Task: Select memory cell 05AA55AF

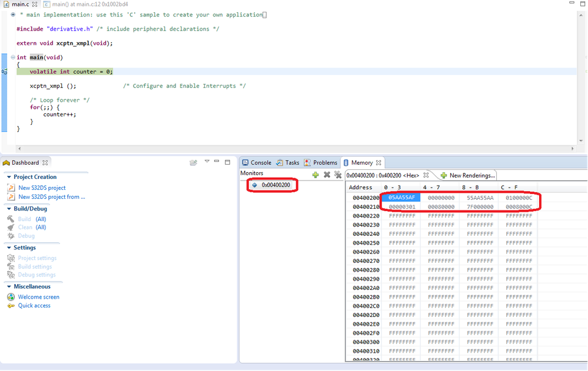Action: pos(401,198)
